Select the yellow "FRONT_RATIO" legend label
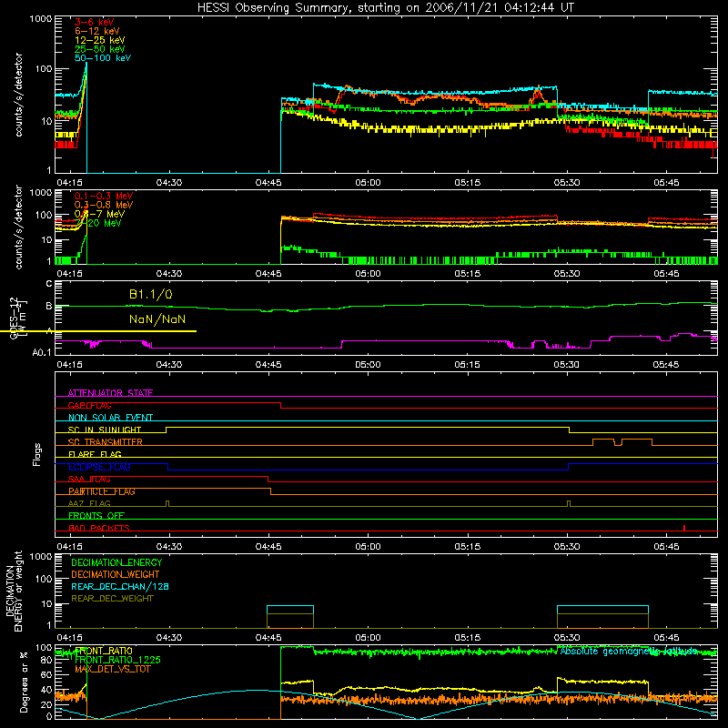The width and height of the screenshot is (728, 728). pos(104,651)
